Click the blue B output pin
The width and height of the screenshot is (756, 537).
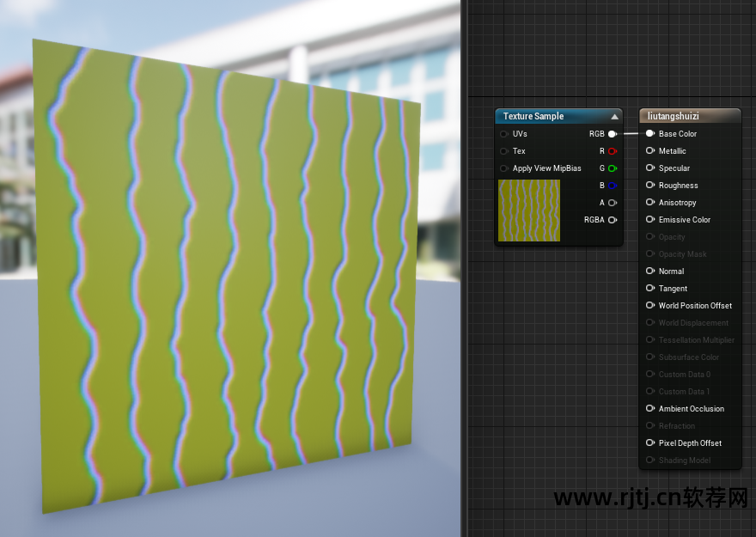pyautogui.click(x=613, y=186)
